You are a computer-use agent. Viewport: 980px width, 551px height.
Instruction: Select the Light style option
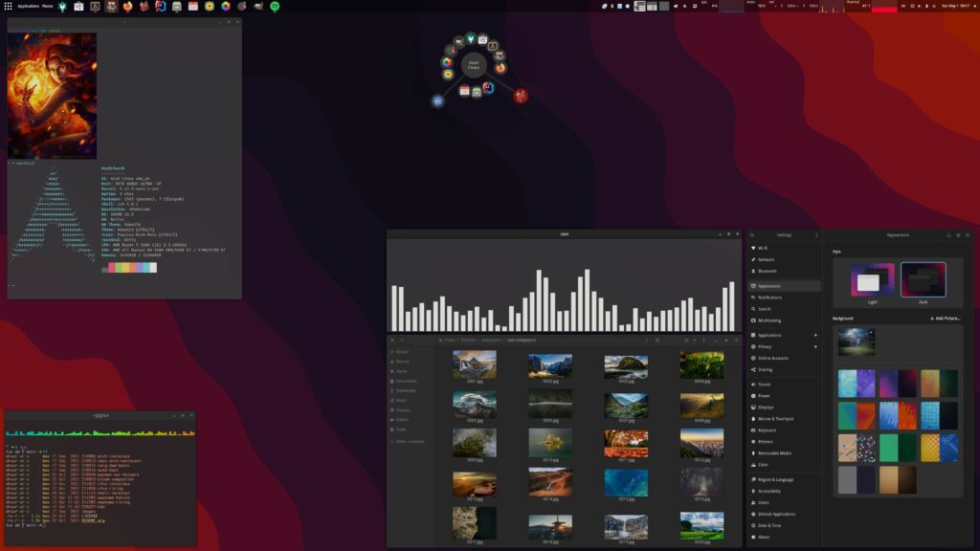pos(872,281)
